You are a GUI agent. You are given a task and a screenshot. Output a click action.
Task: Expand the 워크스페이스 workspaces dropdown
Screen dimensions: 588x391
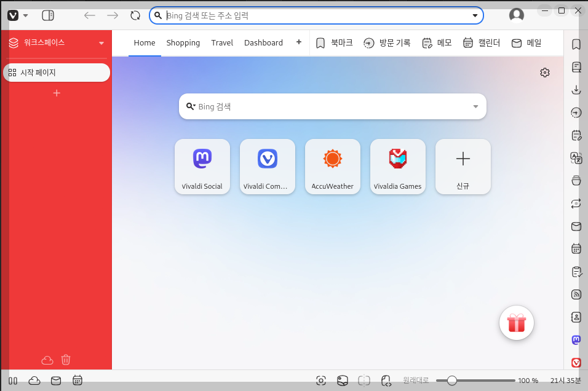[101, 43]
